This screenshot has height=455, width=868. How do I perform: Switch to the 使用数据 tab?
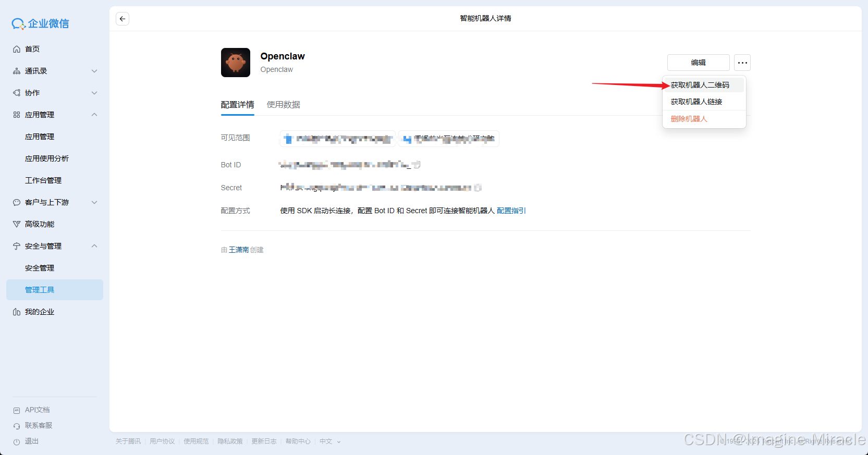pyautogui.click(x=284, y=105)
